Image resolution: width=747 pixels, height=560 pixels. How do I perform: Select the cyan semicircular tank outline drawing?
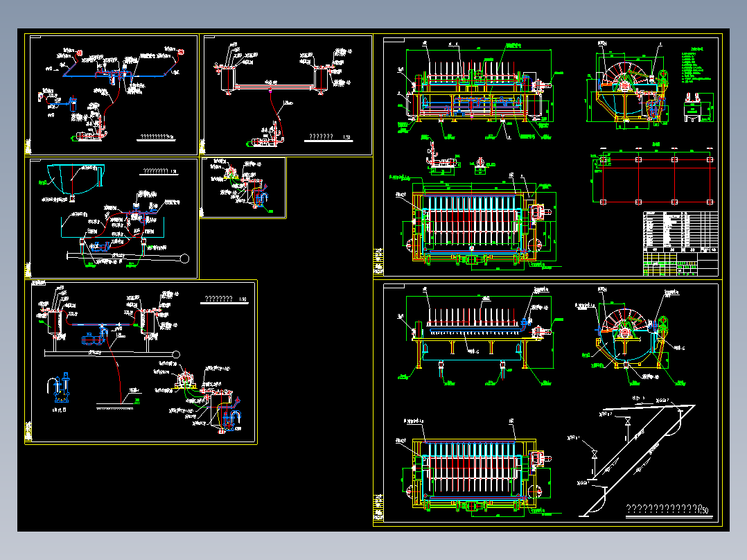click(76, 180)
